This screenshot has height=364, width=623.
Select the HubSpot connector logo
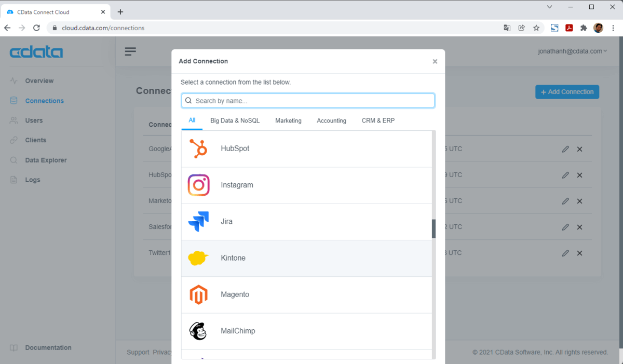click(198, 149)
